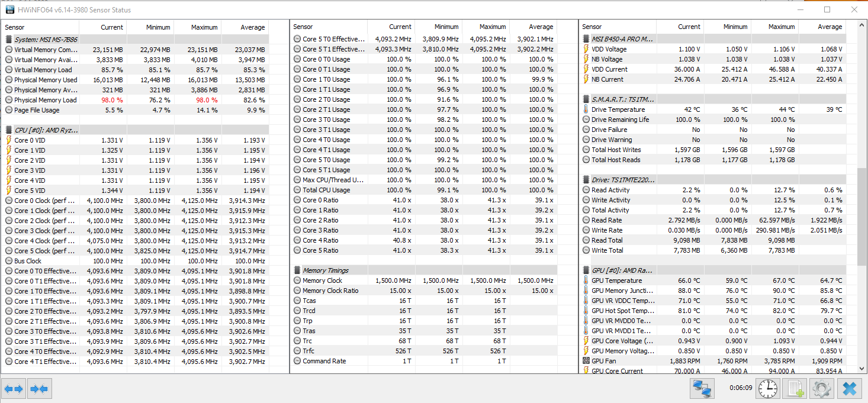Close sensor window using blue X icon

click(x=849, y=389)
